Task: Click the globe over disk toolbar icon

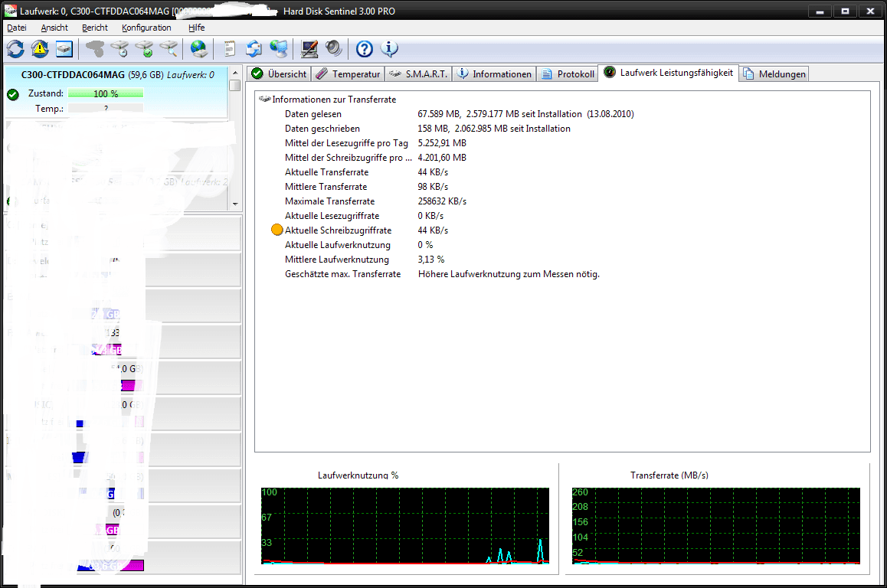Action: point(198,49)
